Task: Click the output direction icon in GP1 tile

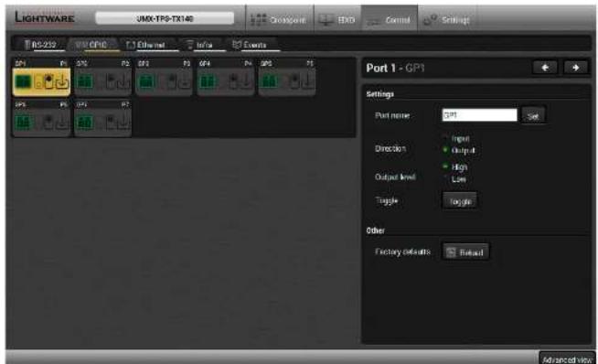Action: coord(62,82)
